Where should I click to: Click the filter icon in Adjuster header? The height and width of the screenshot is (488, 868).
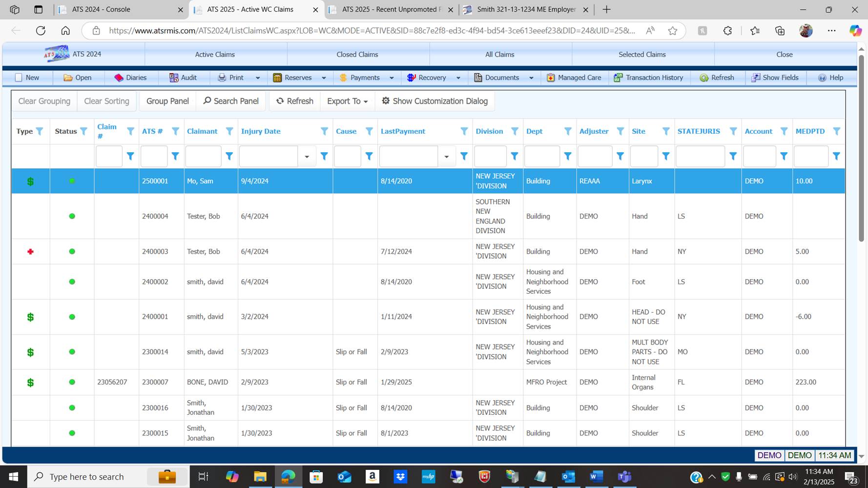[x=620, y=131]
